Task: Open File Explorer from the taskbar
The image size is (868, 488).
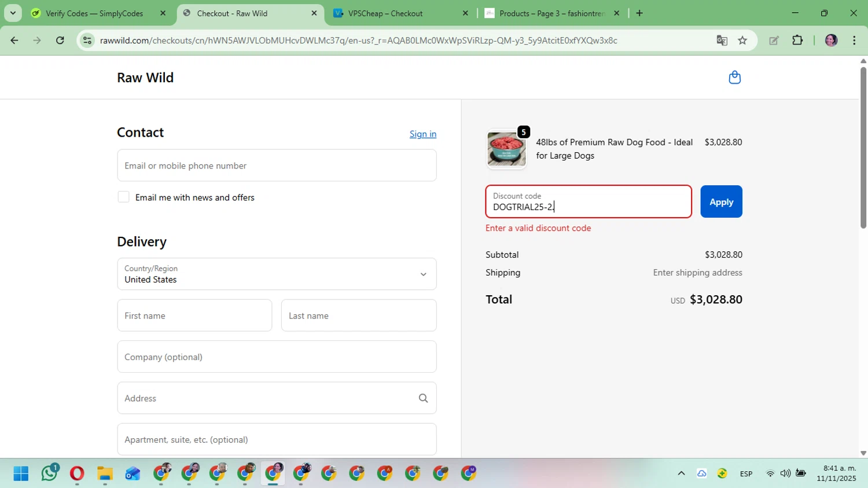Action: [x=105, y=474]
